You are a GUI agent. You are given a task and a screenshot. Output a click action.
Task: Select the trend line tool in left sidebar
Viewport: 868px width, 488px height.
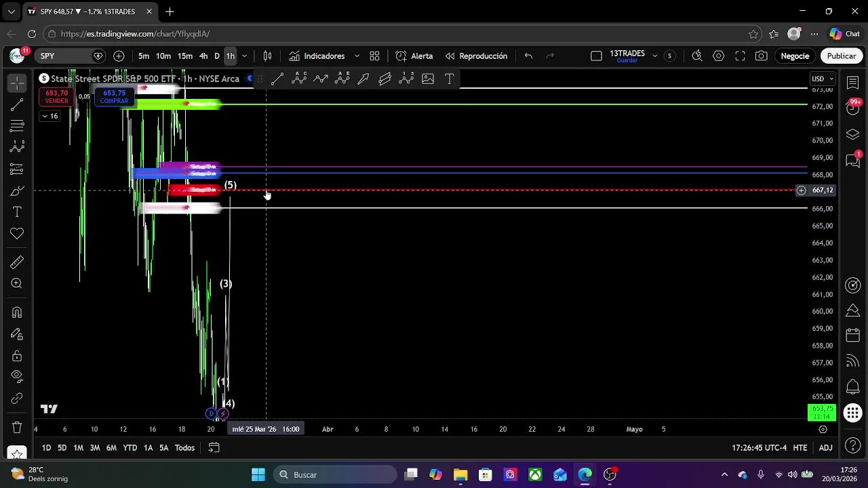click(17, 104)
